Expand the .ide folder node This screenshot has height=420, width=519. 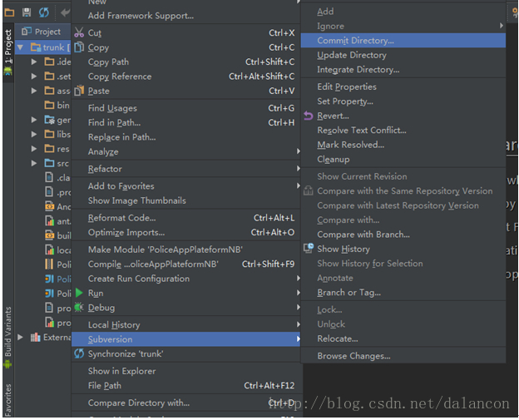click(34, 62)
